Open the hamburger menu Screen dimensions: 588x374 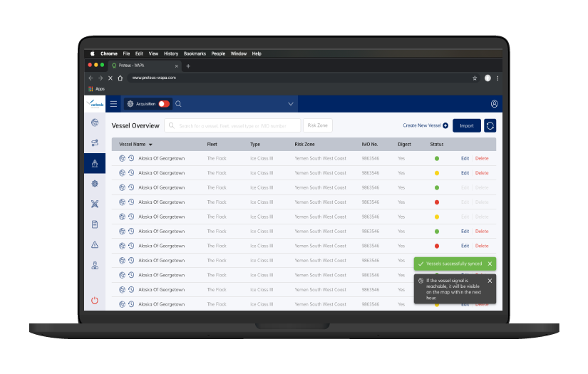[x=113, y=104]
